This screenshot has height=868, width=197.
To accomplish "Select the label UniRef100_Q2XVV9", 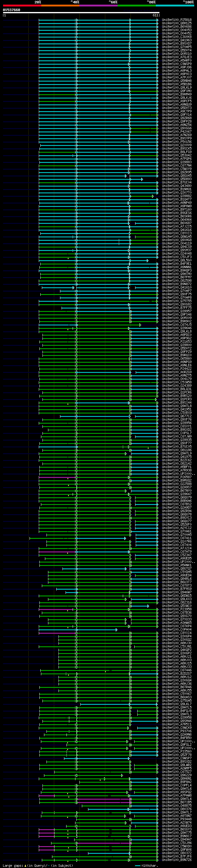I will (177, 145).
